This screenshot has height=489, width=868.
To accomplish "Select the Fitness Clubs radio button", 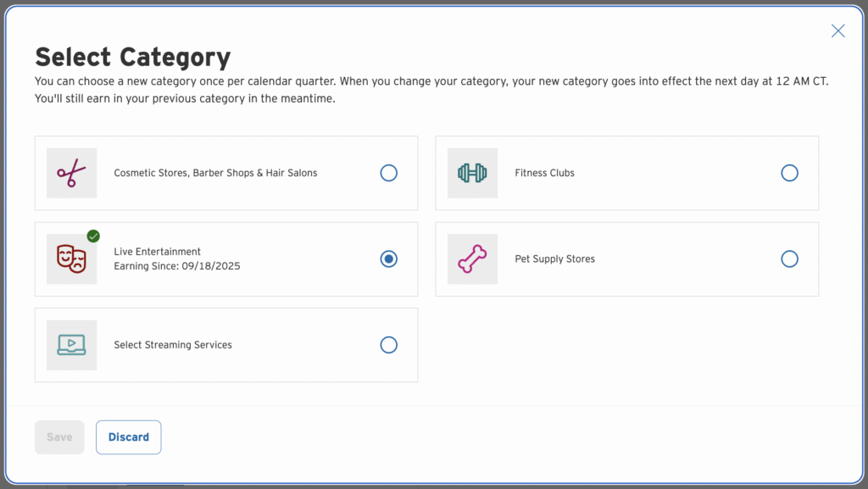I will point(789,173).
